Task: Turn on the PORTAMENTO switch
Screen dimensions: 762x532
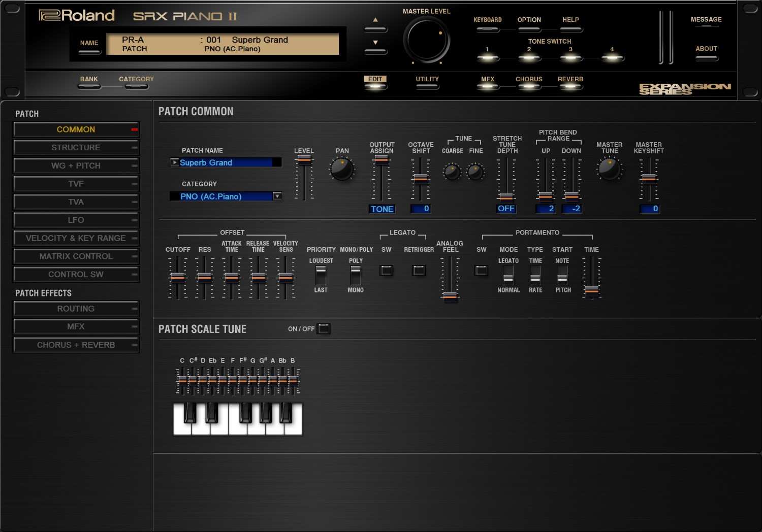Action: tap(481, 271)
